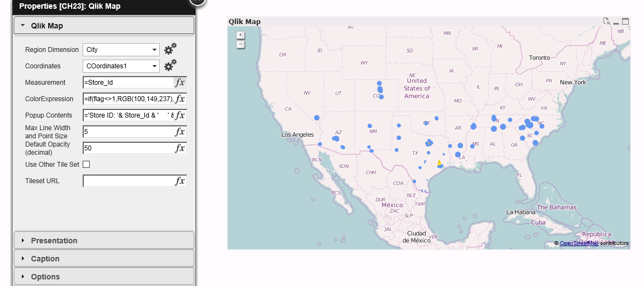
Task: Collapse the Qlik Map section
Action: (104, 26)
